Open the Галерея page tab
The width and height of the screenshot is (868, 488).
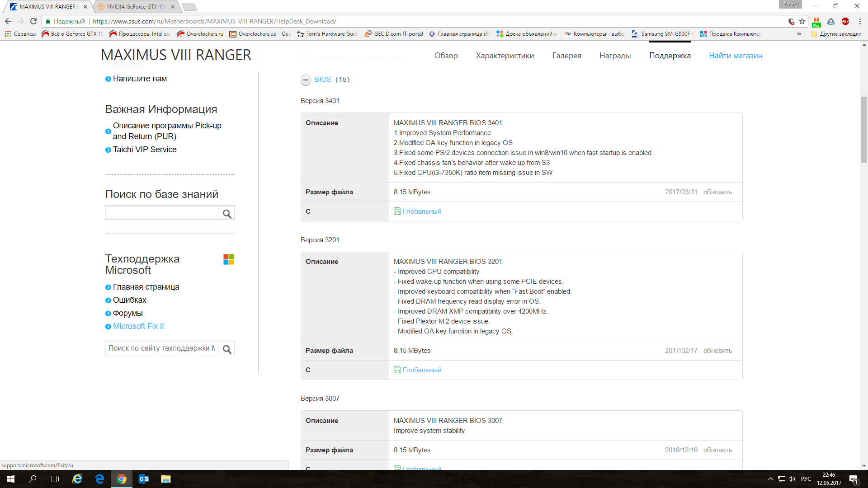(566, 56)
